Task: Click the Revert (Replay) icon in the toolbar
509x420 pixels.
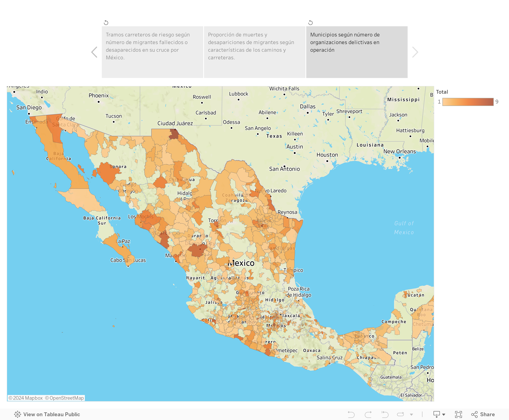Action: point(385,414)
